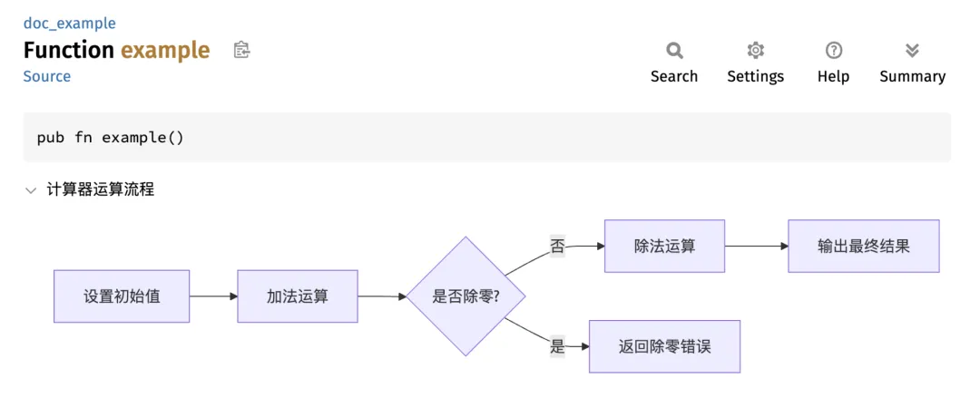This screenshot has width=980, height=417.
Task: Open Settings gear icon
Action: tap(755, 51)
